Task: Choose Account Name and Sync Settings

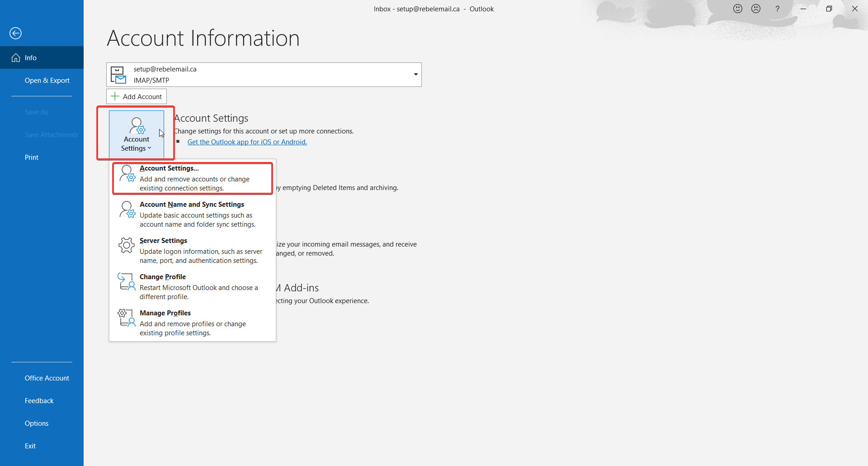Action: coord(193,214)
